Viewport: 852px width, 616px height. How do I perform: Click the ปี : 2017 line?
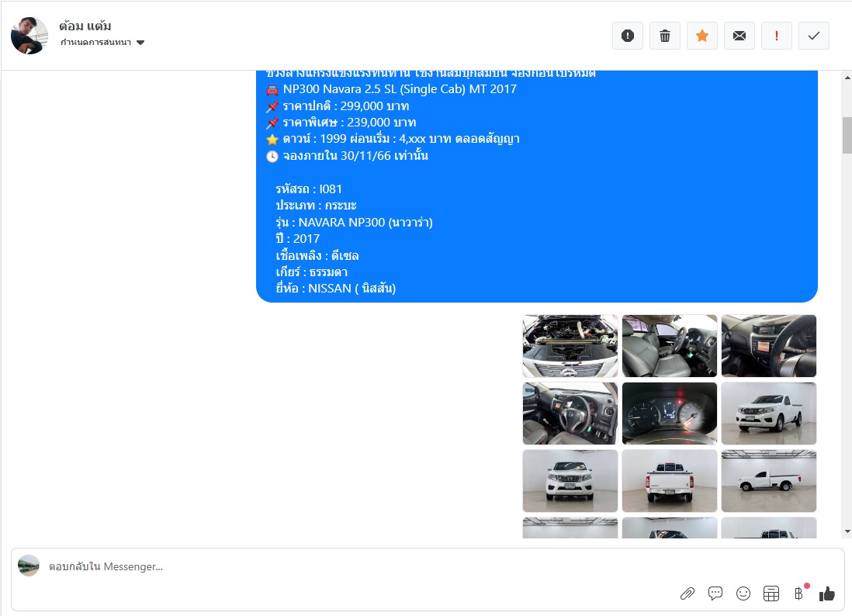point(297,238)
